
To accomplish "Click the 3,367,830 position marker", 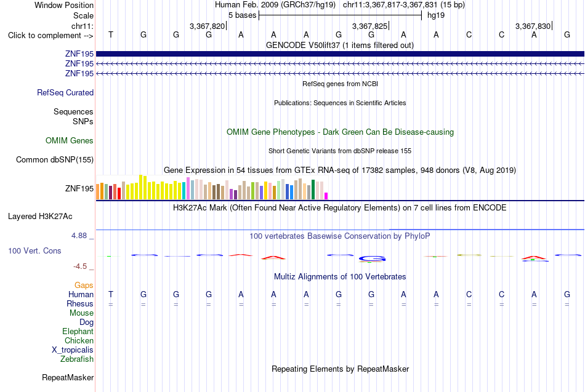I will coord(533,26).
